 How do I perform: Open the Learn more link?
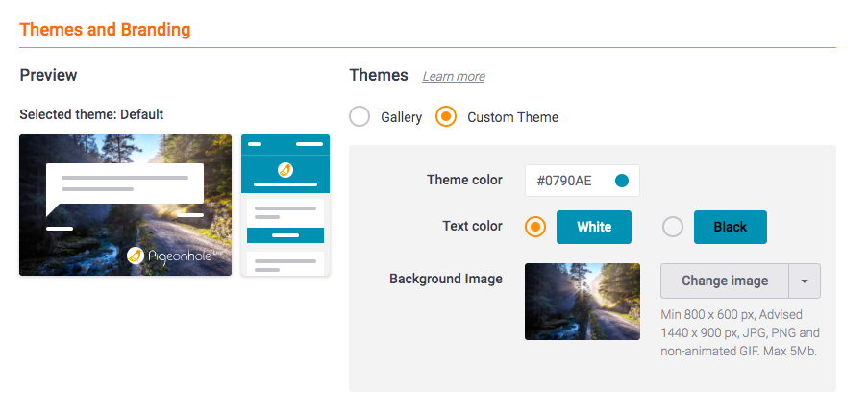coord(454,76)
